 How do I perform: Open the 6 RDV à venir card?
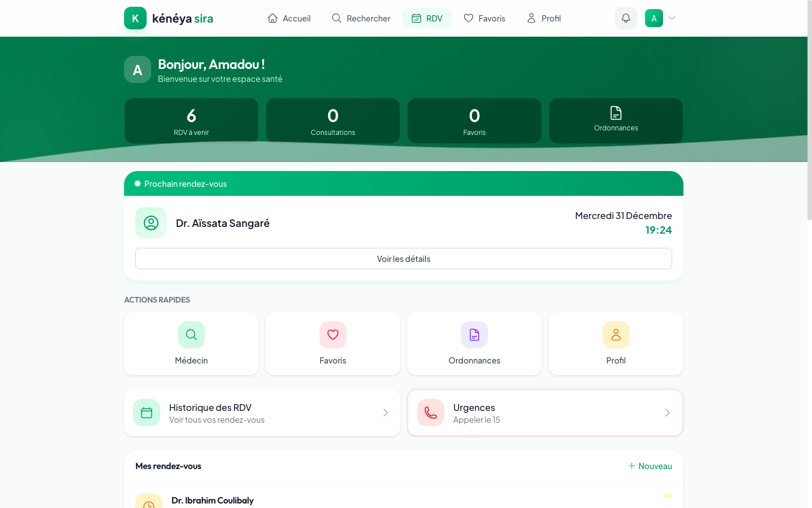pos(191,121)
